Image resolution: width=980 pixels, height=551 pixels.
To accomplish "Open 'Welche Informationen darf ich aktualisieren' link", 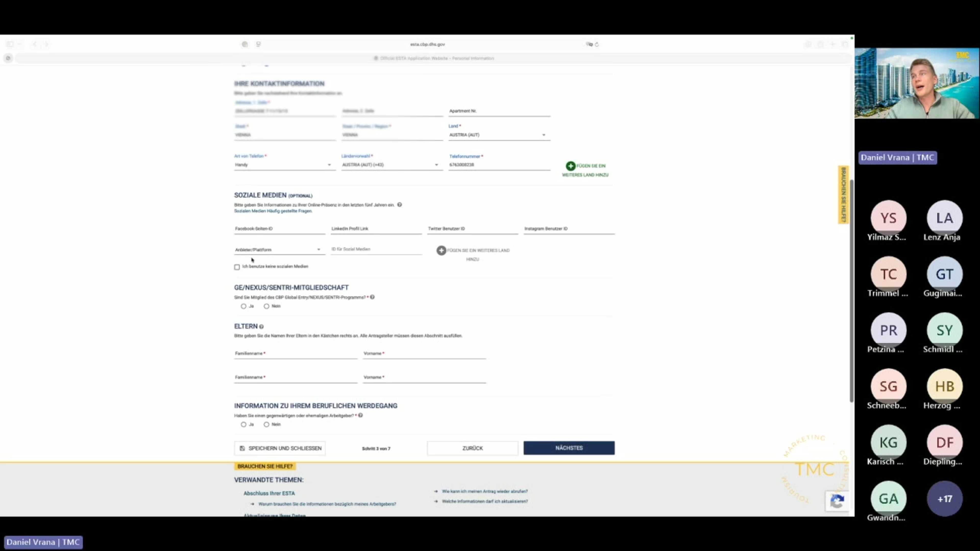I will 485,501.
